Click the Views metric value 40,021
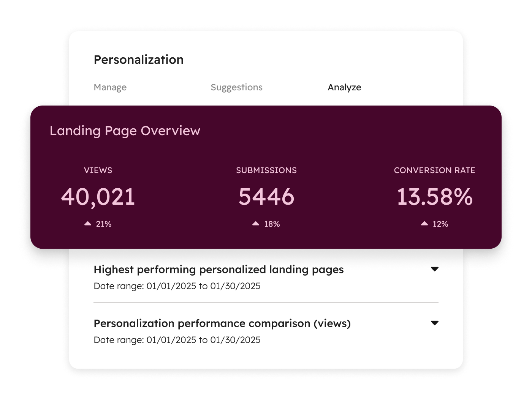The width and height of the screenshot is (532, 399). tap(98, 197)
